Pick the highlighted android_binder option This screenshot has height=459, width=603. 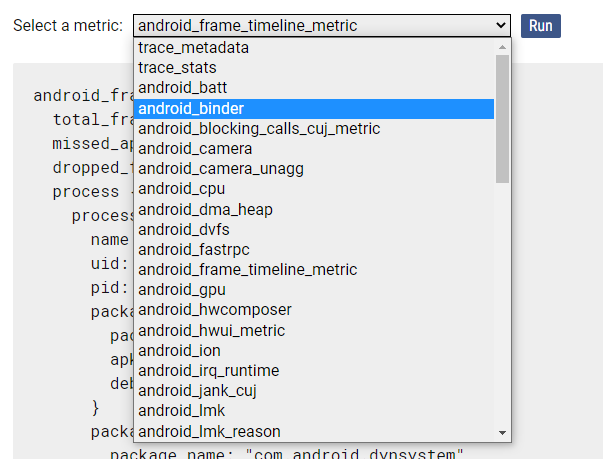click(x=191, y=108)
